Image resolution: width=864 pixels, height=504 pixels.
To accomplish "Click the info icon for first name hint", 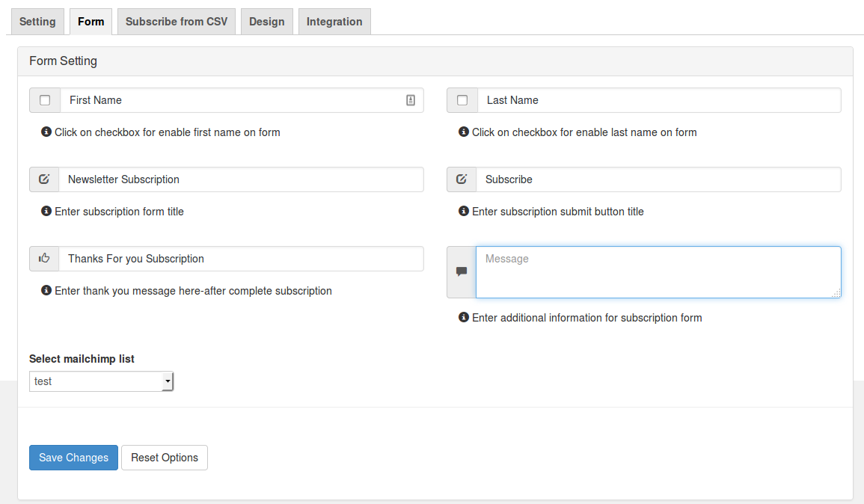I will pyautogui.click(x=46, y=132).
